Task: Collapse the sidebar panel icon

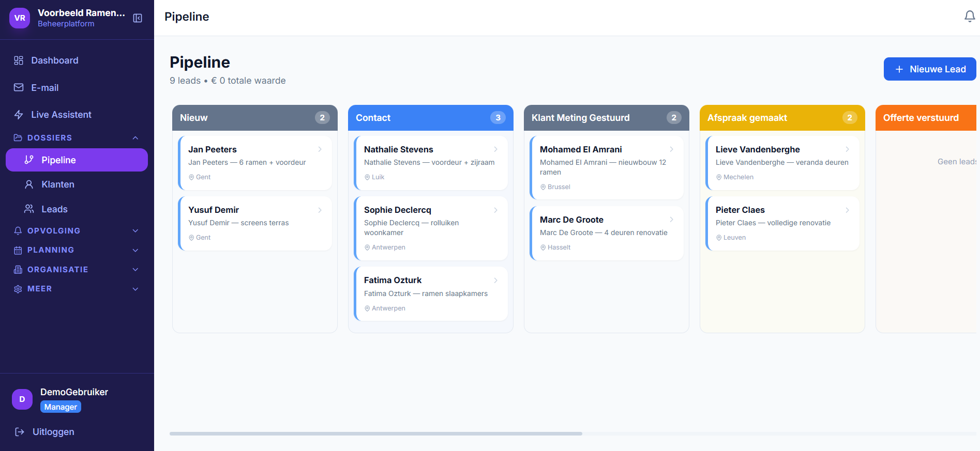Action: [138, 18]
